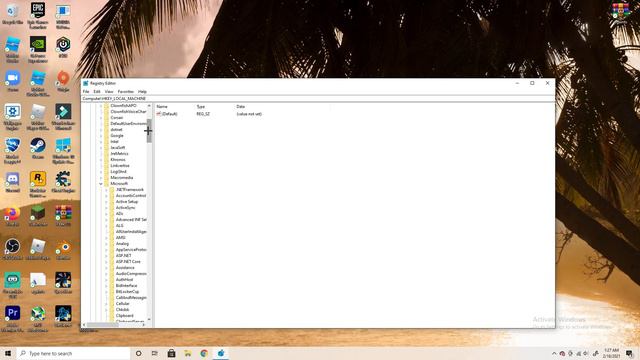Open the Rocket League desktop icon
Viewport: 640px width, 360px height.
tap(12, 150)
